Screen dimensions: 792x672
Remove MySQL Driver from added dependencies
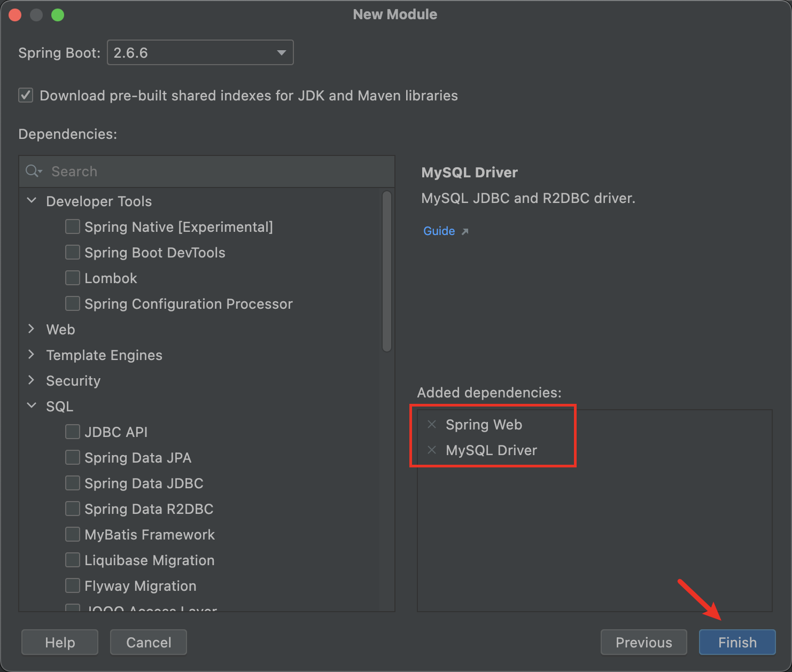[x=431, y=450]
